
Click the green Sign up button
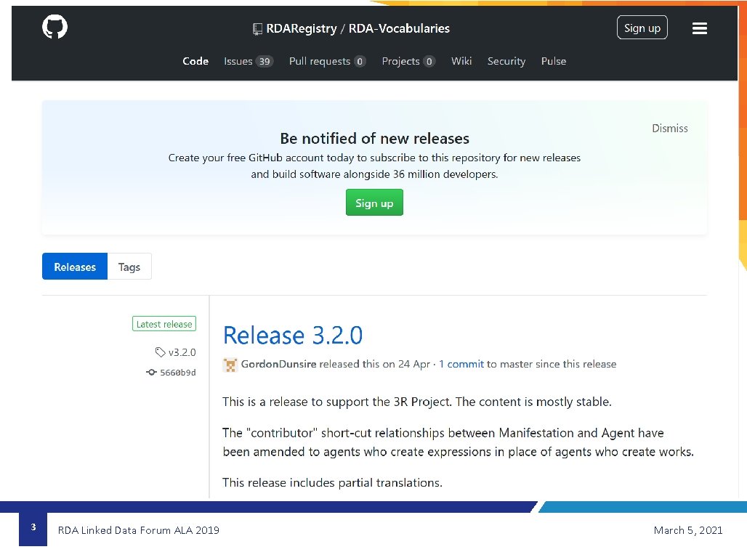374,203
